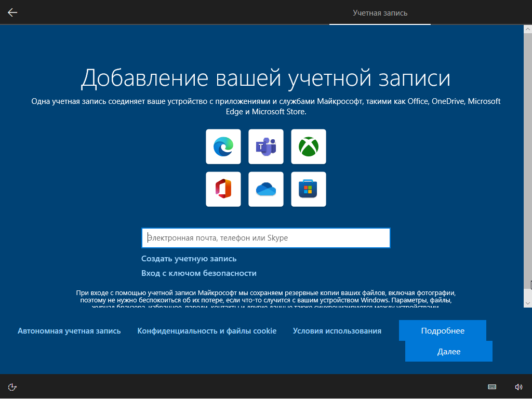
Task: Click the Office icon tile
Action: tap(223, 189)
